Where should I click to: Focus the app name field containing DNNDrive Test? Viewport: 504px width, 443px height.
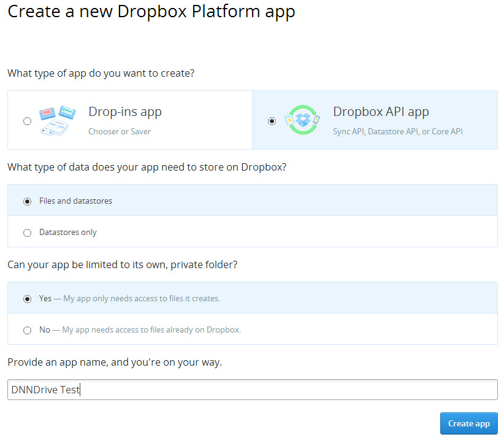pyautogui.click(x=253, y=390)
